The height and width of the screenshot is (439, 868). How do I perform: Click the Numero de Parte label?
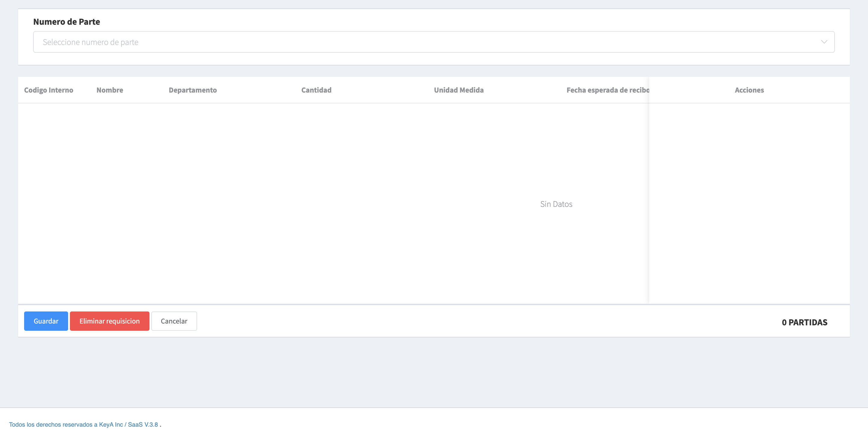(66, 22)
